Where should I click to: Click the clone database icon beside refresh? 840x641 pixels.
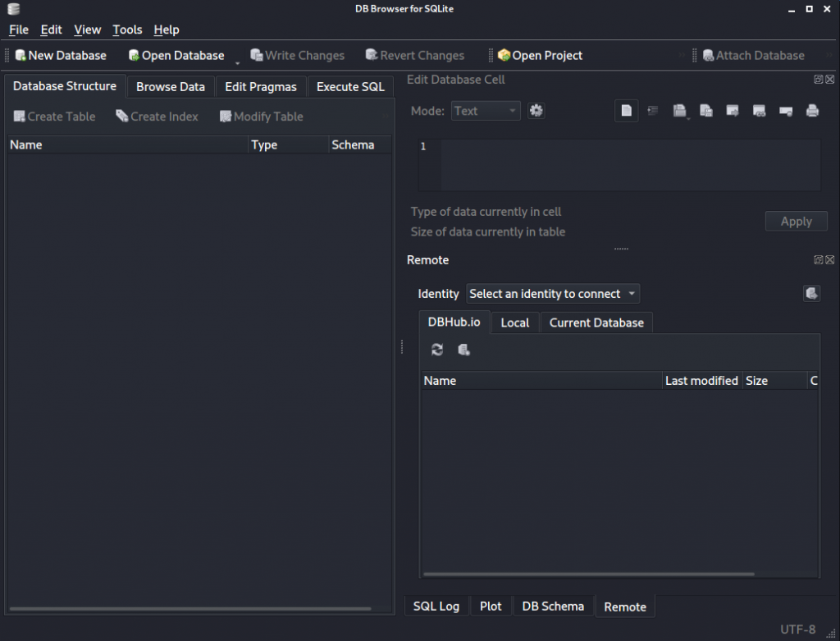coord(464,350)
